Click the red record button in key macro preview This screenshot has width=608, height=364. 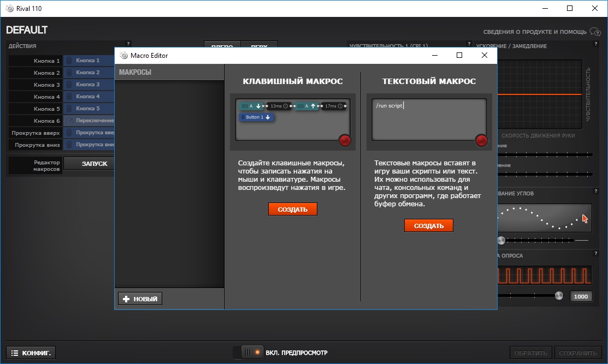tap(345, 140)
